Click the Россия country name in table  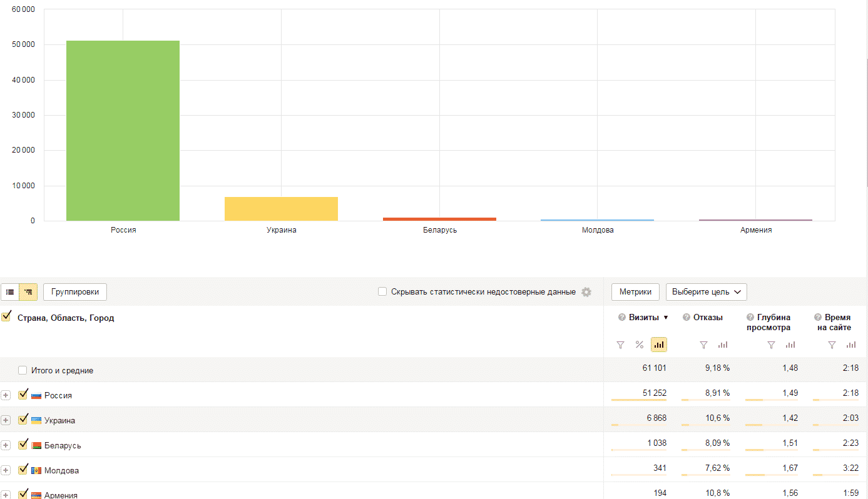tap(58, 396)
